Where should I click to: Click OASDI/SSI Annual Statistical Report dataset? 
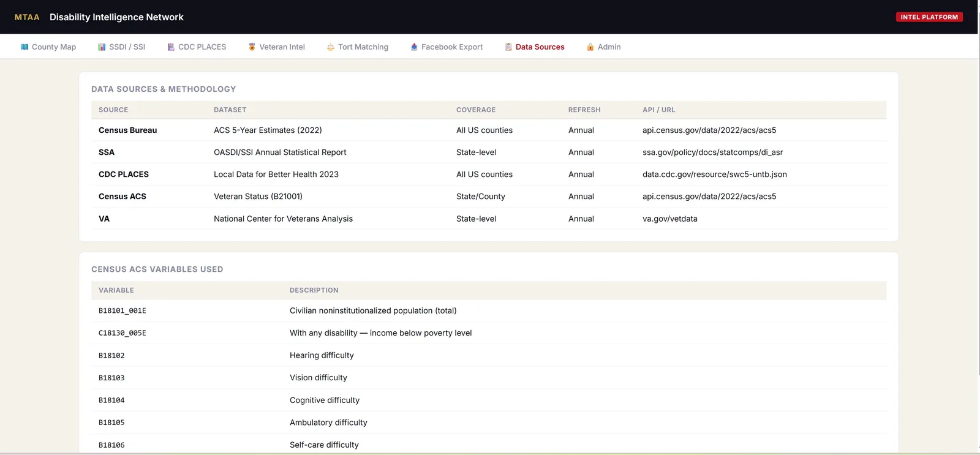tap(280, 152)
